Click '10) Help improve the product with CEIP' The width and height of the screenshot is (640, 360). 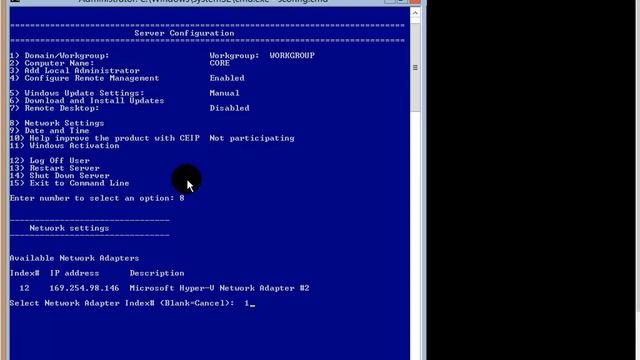pyautogui.click(x=104, y=138)
